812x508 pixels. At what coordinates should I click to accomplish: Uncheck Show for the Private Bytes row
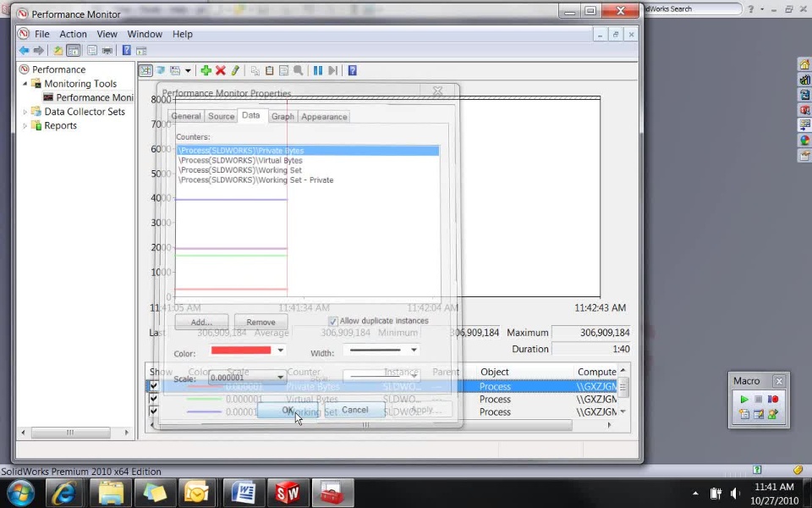153,386
